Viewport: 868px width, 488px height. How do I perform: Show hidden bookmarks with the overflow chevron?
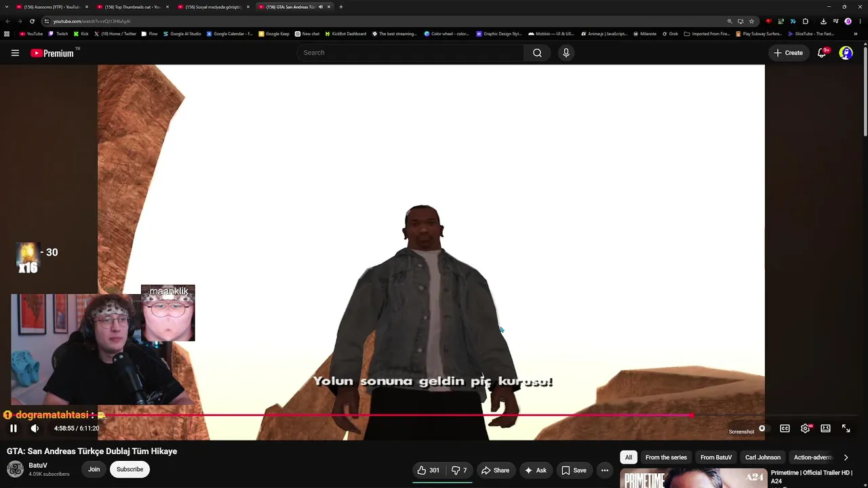(x=856, y=34)
